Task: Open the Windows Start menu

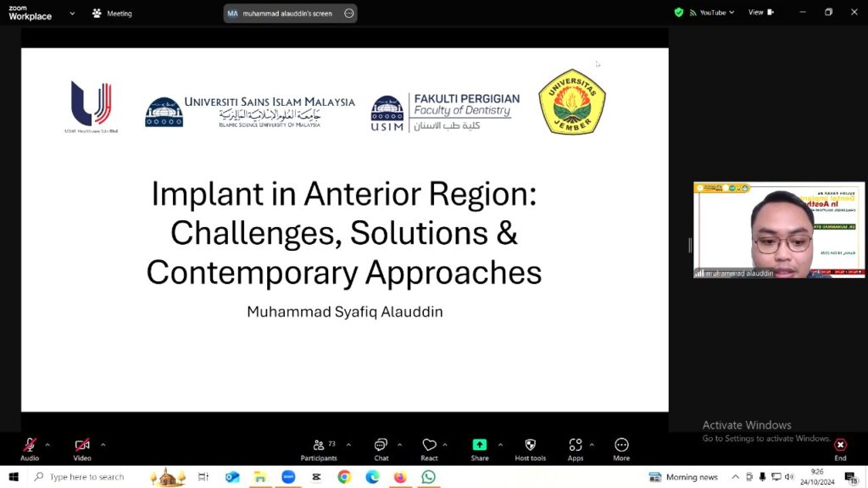Action: [14, 477]
